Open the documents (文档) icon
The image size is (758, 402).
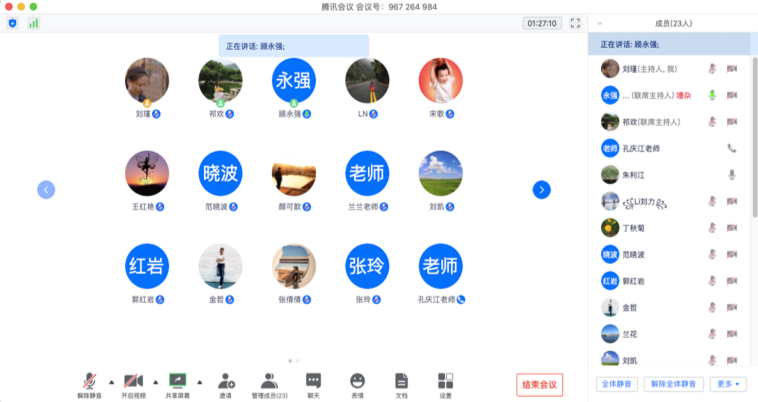401,381
